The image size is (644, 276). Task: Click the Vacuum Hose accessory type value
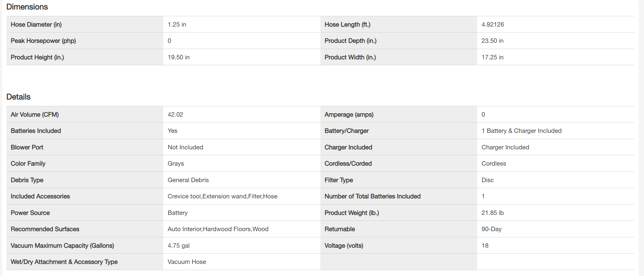tap(187, 262)
